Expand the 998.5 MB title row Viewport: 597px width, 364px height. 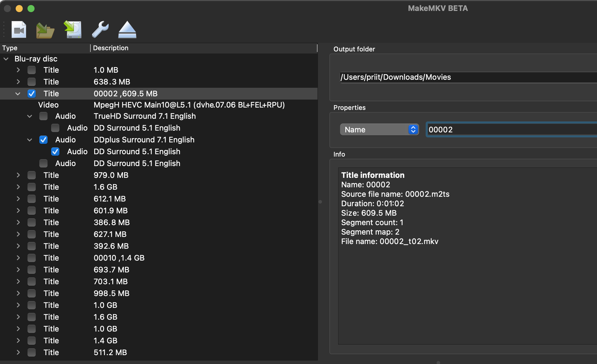click(x=18, y=293)
